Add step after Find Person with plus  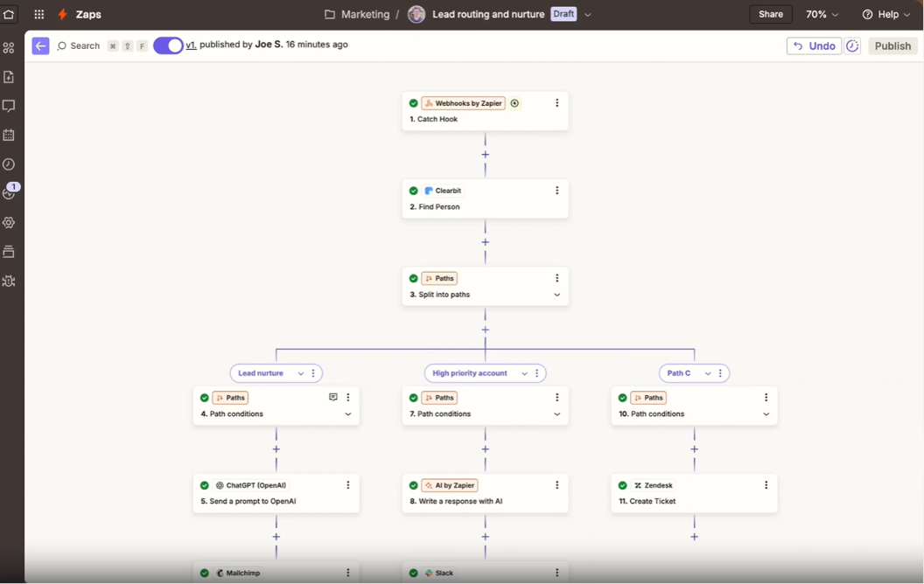485,242
